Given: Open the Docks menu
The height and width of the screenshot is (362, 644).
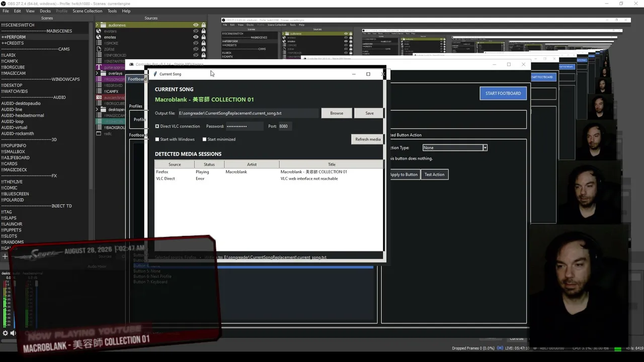Looking at the screenshot, I should coord(45,11).
